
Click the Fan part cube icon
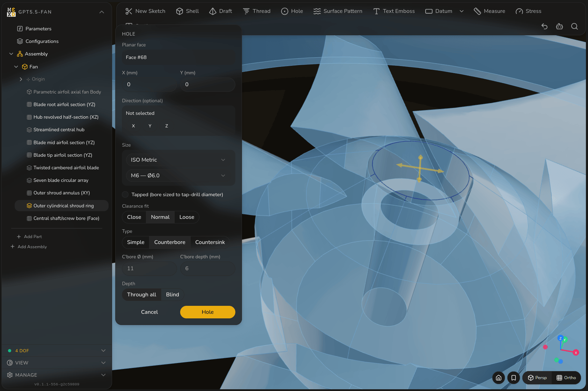pos(25,67)
